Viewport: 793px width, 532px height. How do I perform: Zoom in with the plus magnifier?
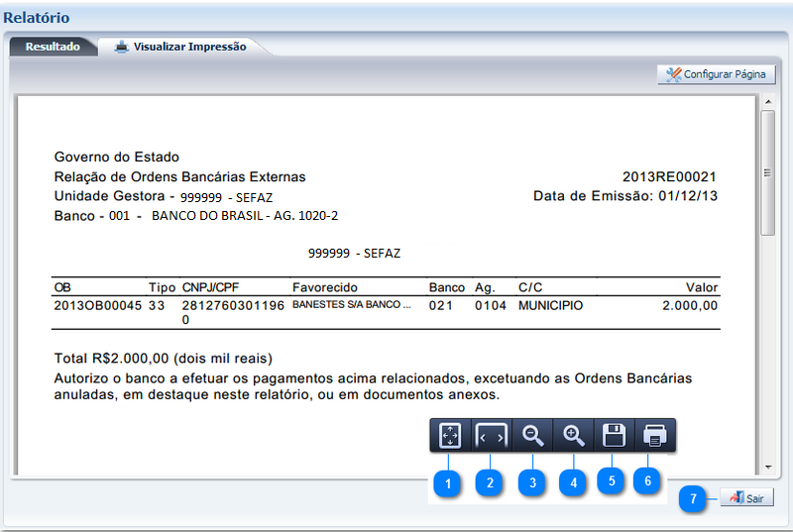[573, 435]
